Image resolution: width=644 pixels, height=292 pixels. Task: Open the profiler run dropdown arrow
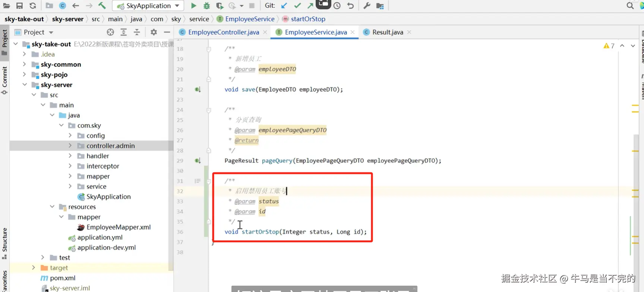click(x=241, y=6)
